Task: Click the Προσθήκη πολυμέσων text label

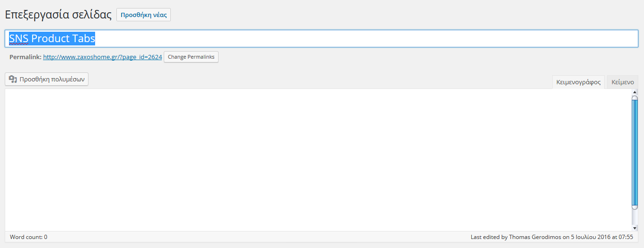Action: 52,80
